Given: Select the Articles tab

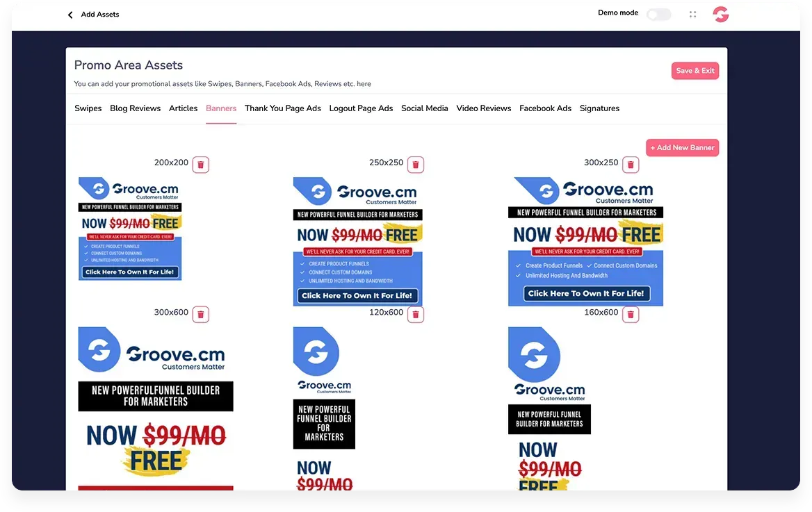Looking at the screenshot, I should pos(184,108).
